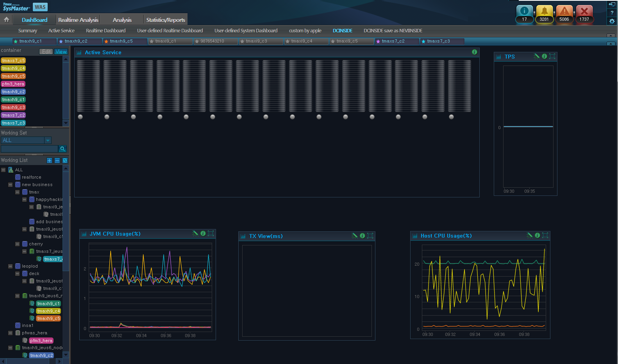This screenshot has height=364, width=618.
Task: Collapse all with the Working List minus icon
Action: coord(57,160)
